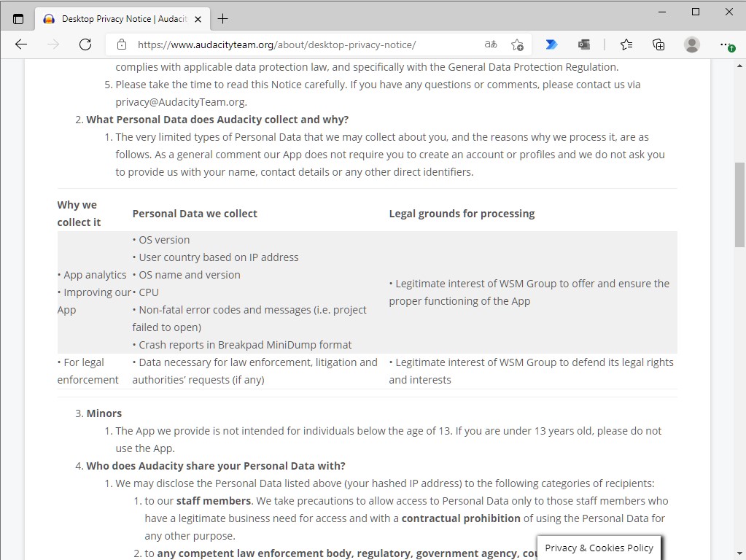Screen dimensions: 746x560
Task: Click the scrollbar down arrow
Action: coord(739,554)
